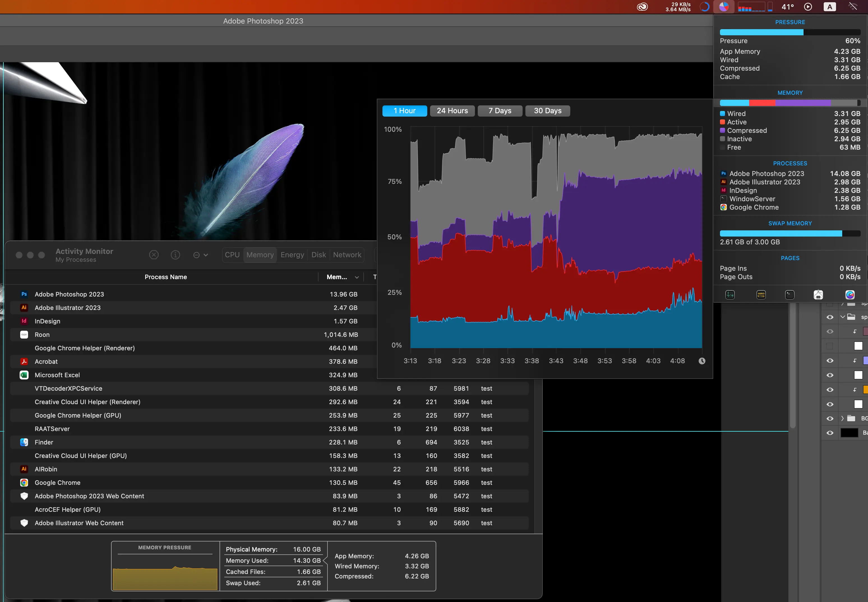Click the Pressure bar in iStat panel
The width and height of the screenshot is (868, 602).
(790, 33)
